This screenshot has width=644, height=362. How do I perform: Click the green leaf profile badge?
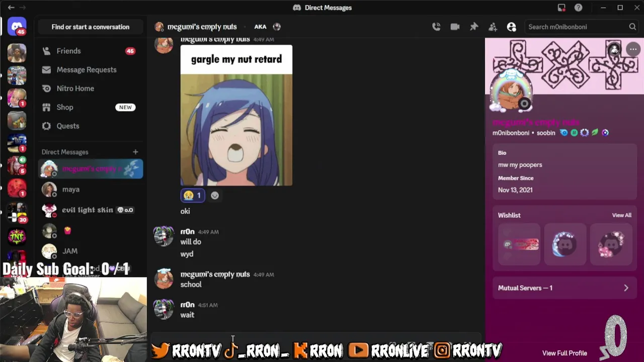tap(595, 133)
